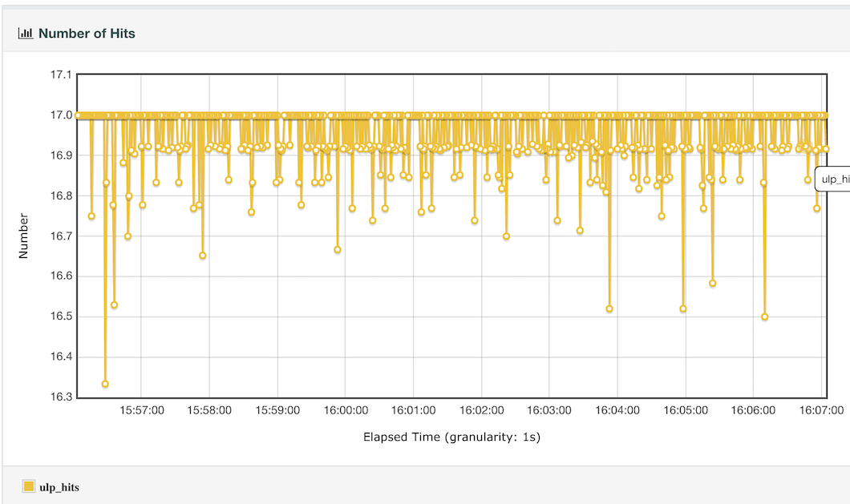Viewport: 850px width, 504px height.
Task: Click the 16.52 data point just before 16:05:00
Action: click(x=683, y=309)
